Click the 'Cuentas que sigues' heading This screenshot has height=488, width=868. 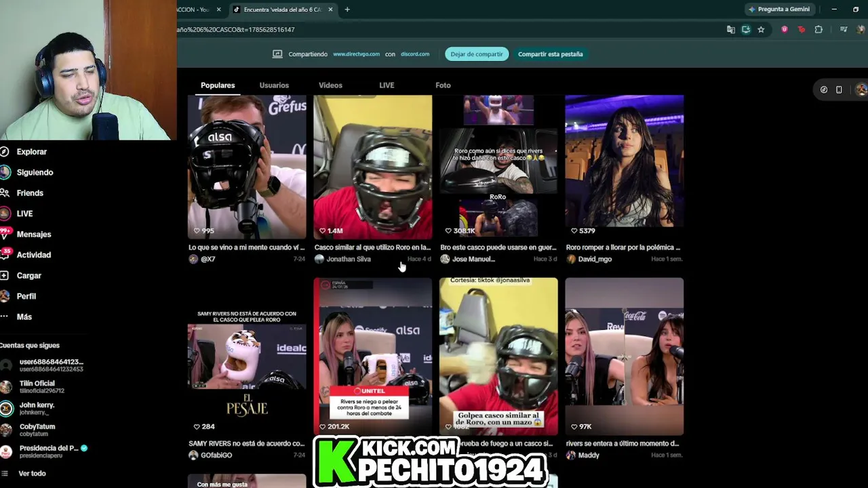click(x=30, y=346)
